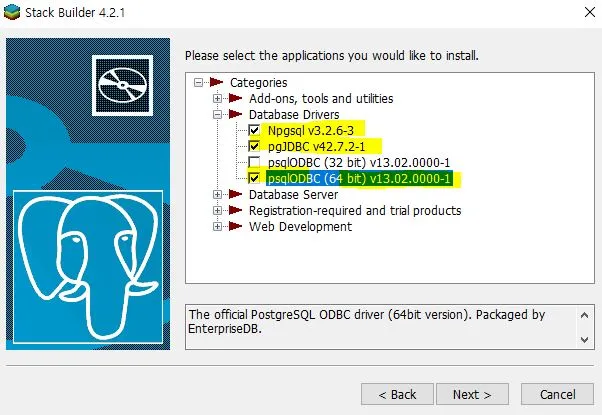Click the Database Server arrow icon

pyautogui.click(x=235, y=195)
